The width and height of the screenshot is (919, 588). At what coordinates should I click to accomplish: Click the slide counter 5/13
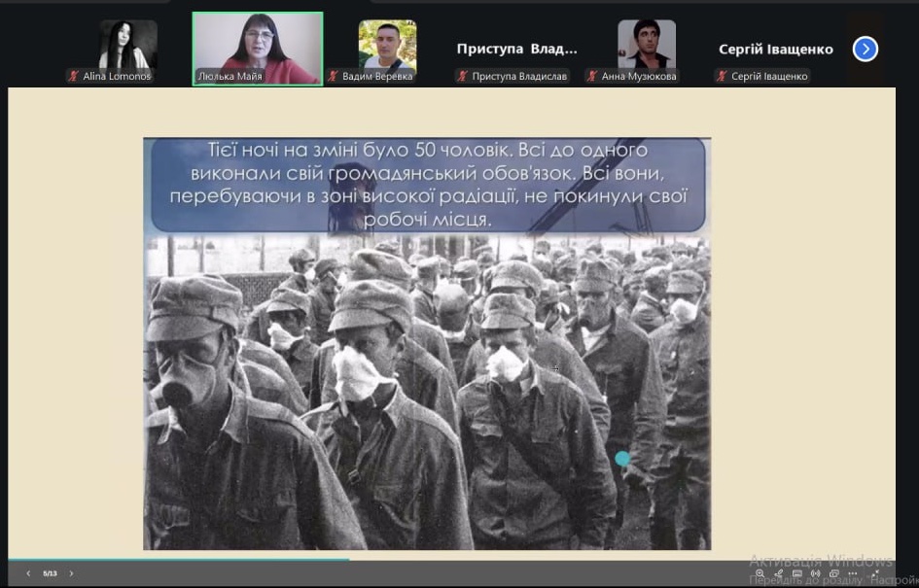(50, 573)
